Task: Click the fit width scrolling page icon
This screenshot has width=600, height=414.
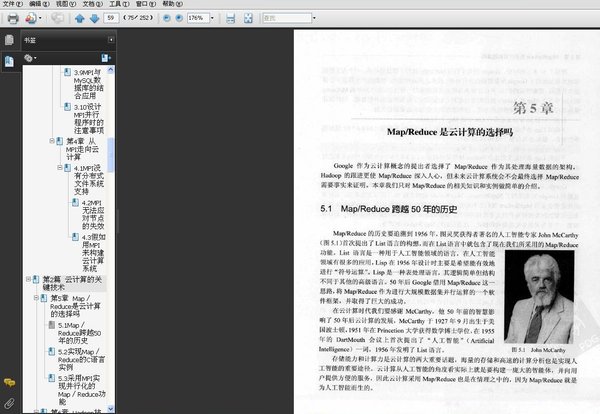Action: 231,18
